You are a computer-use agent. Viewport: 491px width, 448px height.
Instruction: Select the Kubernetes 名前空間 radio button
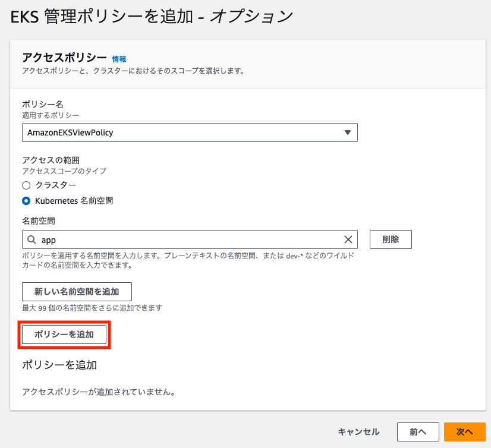26,200
